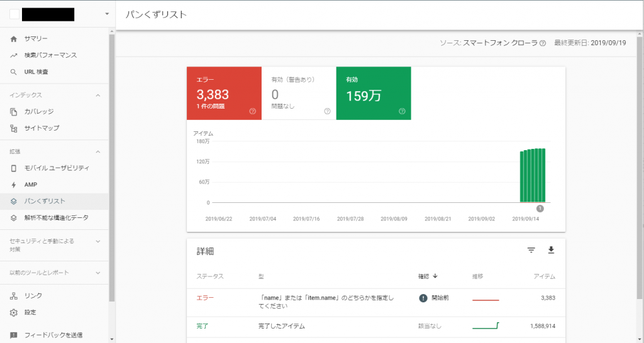Open the 完了したアイテム row
Viewport: 644px width, 343px height.
pos(376,327)
